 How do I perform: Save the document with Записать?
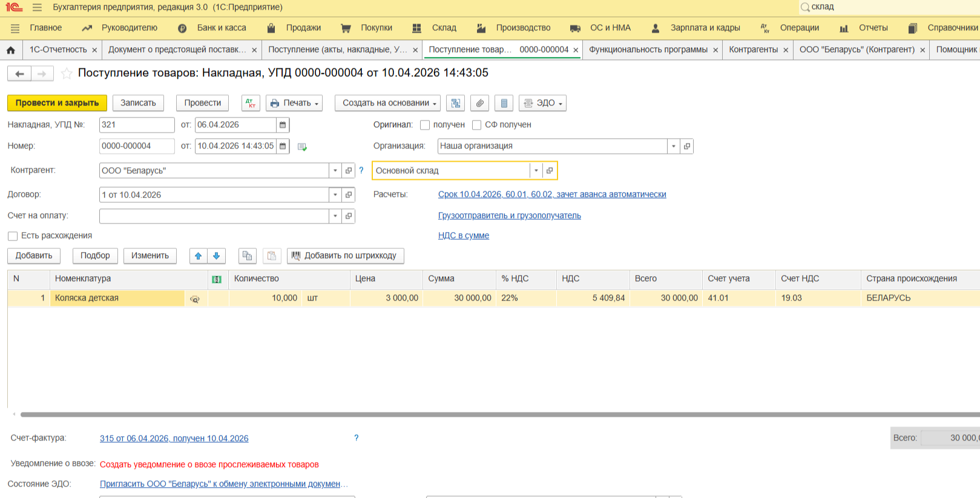click(138, 103)
